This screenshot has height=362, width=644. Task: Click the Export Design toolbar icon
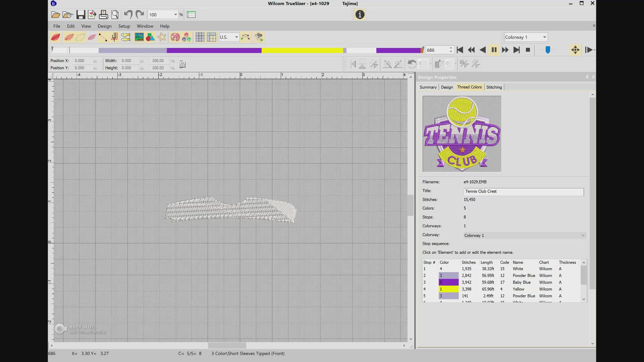pyautogui.click(x=92, y=14)
